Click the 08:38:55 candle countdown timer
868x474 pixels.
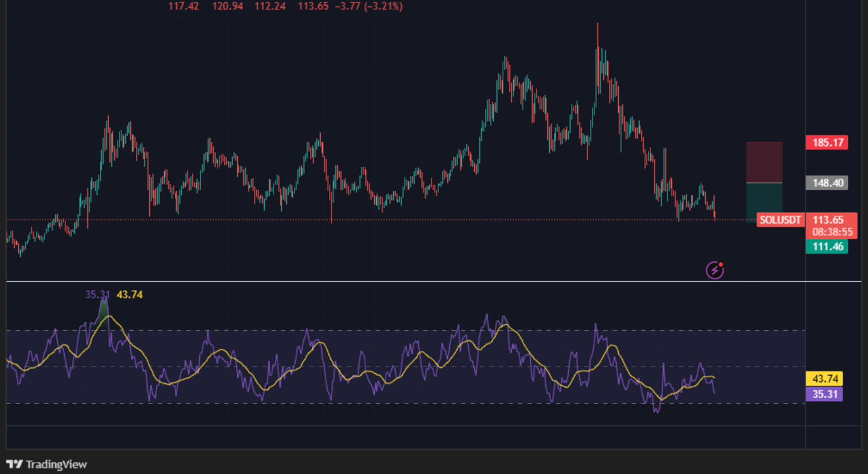click(832, 232)
